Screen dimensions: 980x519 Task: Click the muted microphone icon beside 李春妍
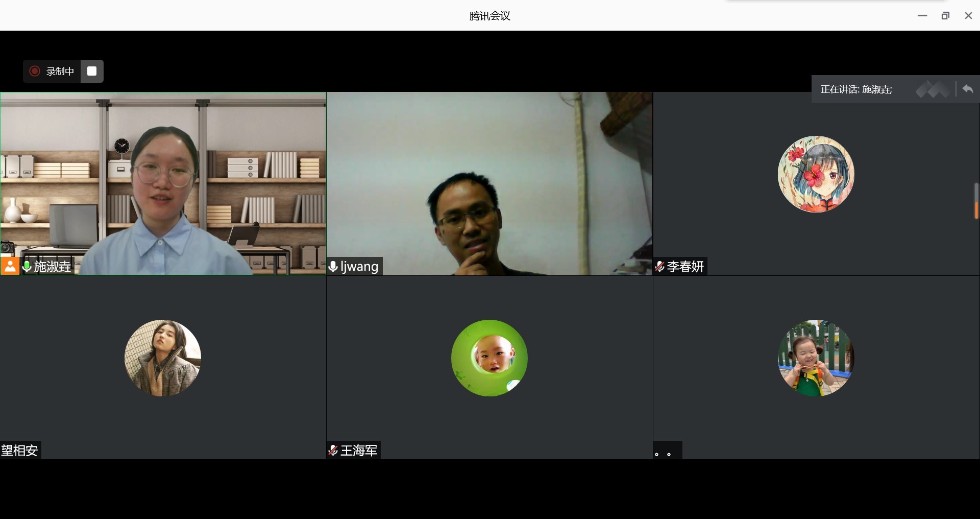pyautogui.click(x=660, y=267)
